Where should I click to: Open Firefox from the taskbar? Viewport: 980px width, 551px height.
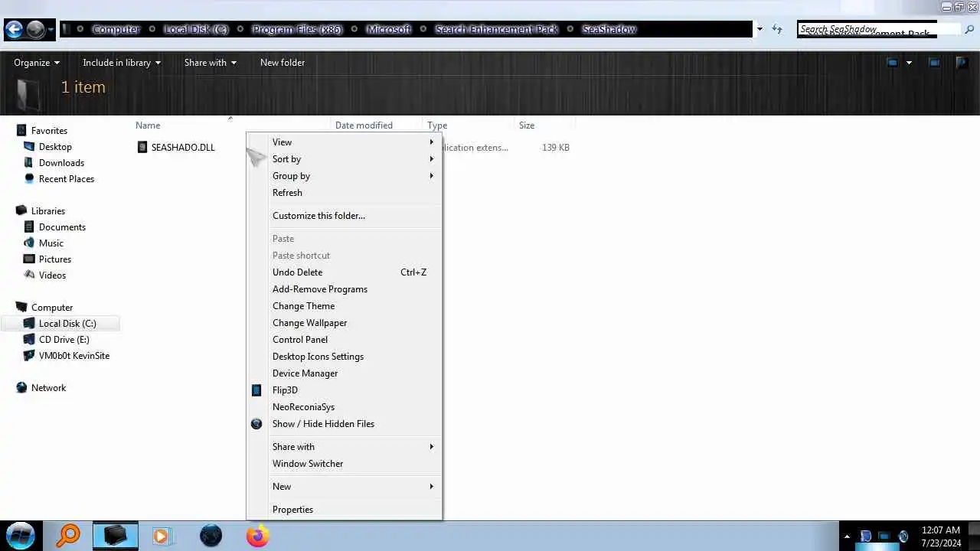(258, 536)
